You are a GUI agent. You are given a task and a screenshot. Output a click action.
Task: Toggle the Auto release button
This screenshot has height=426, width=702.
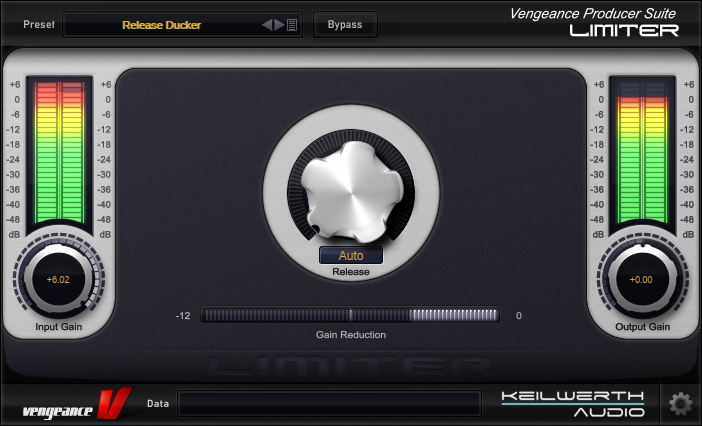point(351,255)
